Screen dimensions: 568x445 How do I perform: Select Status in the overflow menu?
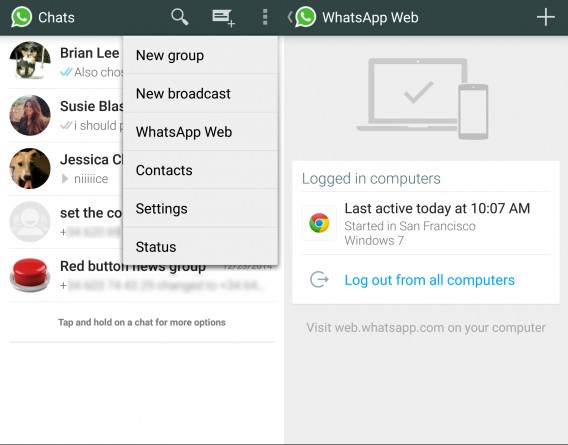[201, 247]
